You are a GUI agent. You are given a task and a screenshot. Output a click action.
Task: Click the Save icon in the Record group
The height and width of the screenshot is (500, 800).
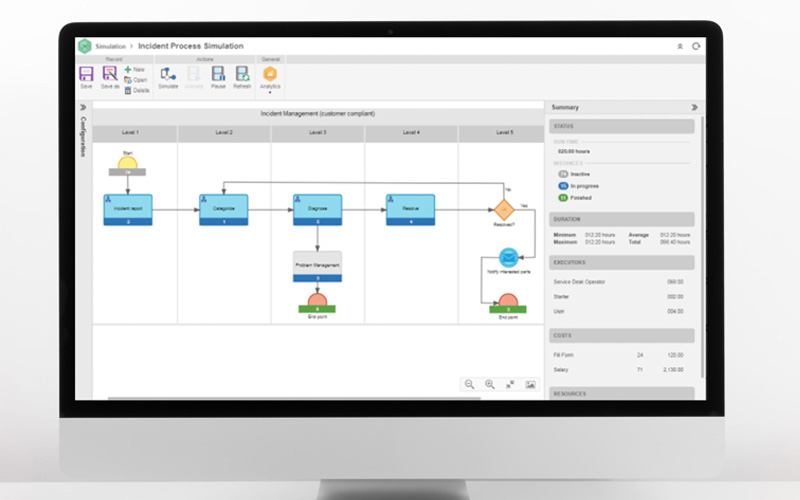[86, 75]
